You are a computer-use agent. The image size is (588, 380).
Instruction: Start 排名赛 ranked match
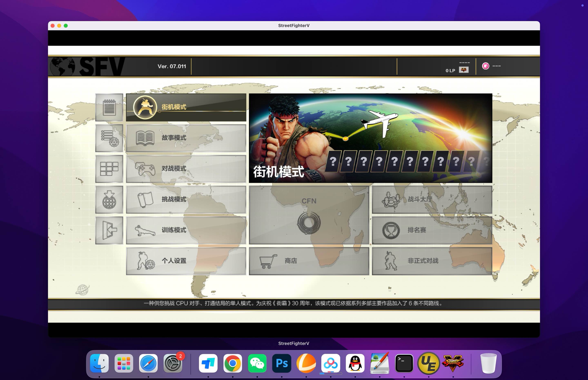(x=432, y=230)
